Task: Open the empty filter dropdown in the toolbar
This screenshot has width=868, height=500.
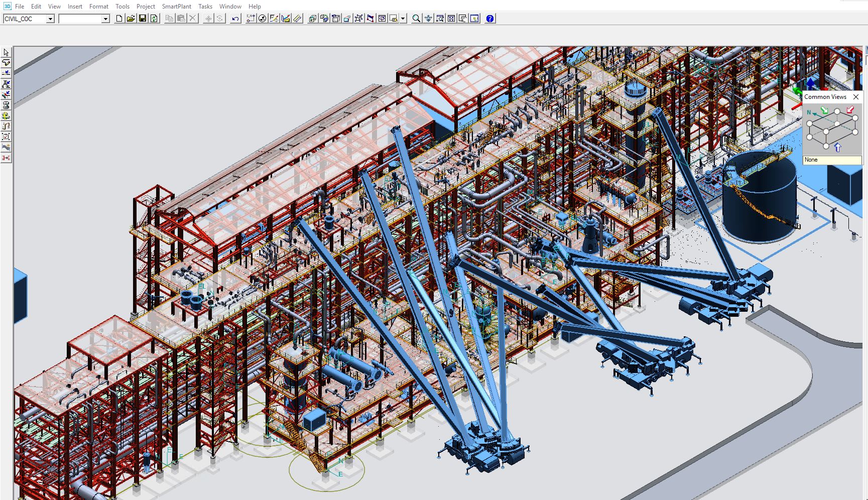Action: (105, 19)
